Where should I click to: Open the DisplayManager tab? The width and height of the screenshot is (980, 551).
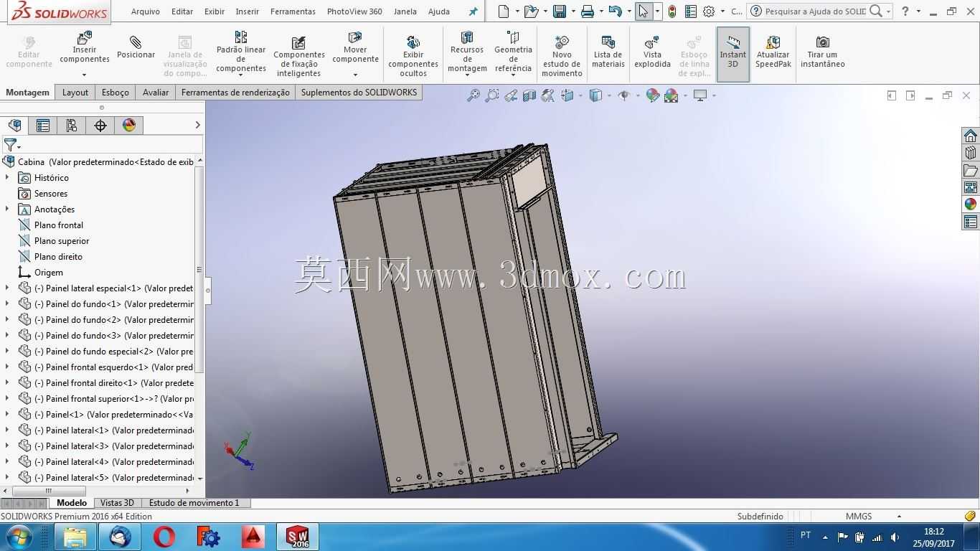coord(129,126)
